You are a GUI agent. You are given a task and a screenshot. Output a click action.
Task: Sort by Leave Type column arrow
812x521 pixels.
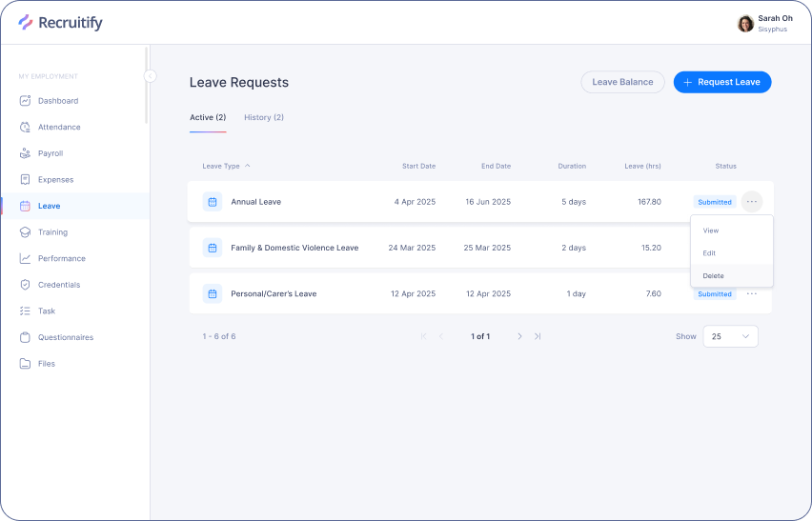(248, 166)
